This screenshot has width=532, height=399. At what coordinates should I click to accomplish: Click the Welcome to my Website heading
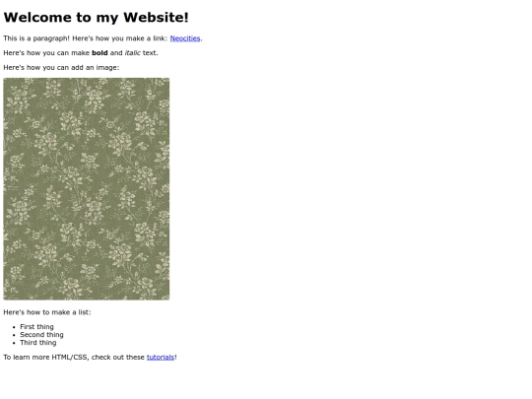click(x=96, y=18)
